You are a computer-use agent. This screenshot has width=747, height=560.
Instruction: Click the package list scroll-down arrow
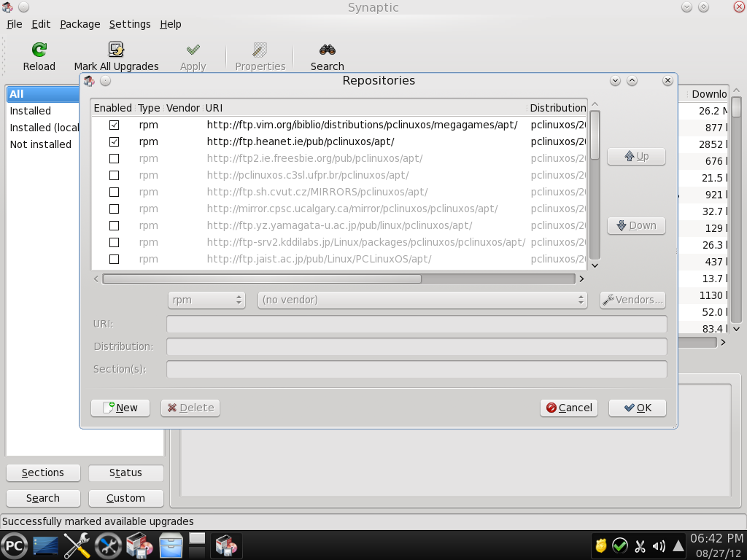[737, 329]
